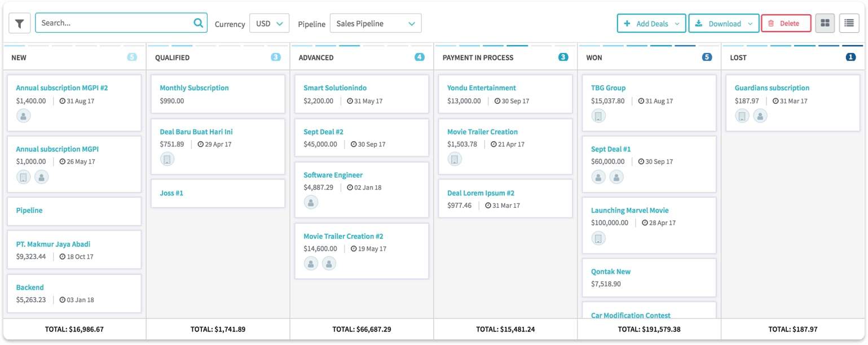
Task: Click the NEW column count badge
Action: (132, 57)
